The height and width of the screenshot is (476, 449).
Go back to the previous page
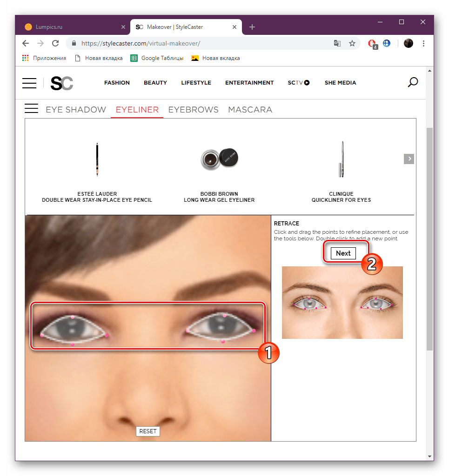click(26, 43)
